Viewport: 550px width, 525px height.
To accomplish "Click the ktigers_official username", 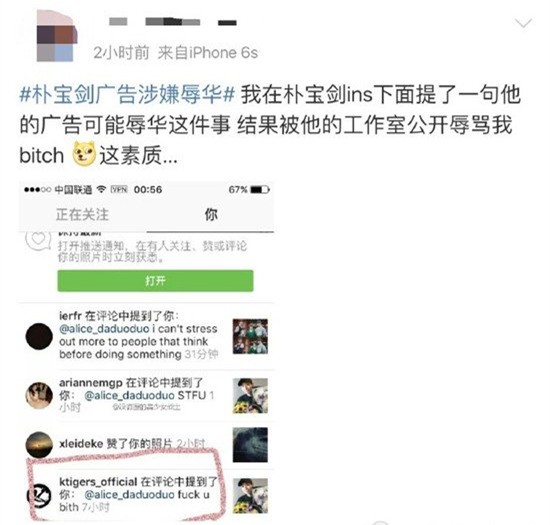I will 98,482.
